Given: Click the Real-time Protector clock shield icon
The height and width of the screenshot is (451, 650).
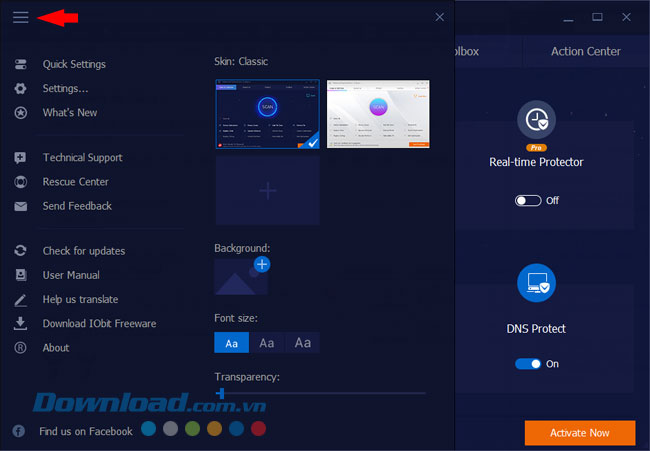Looking at the screenshot, I should pyautogui.click(x=536, y=119).
